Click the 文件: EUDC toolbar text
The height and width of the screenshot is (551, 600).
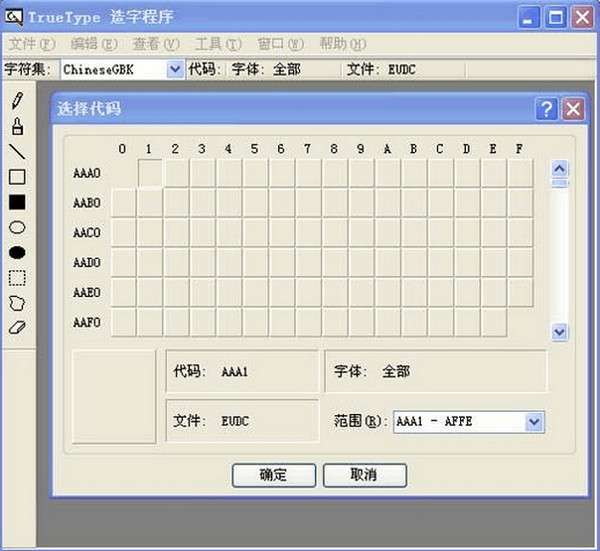click(x=381, y=69)
